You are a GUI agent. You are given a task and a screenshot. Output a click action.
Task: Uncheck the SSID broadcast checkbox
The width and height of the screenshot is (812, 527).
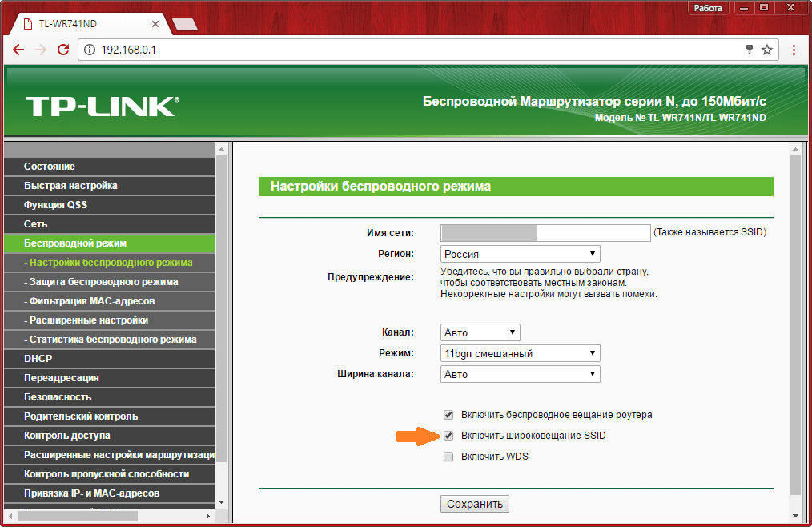tap(448, 436)
